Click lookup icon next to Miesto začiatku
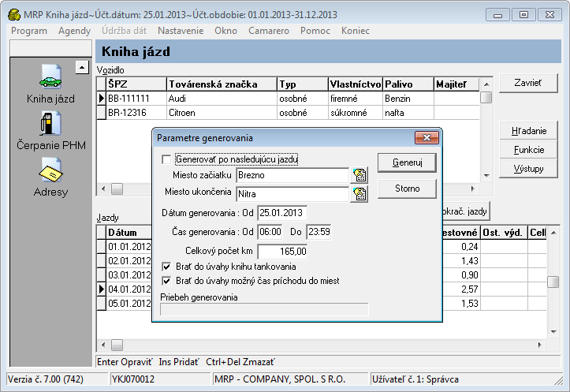Screen dimensions: 570x392 click(x=360, y=175)
